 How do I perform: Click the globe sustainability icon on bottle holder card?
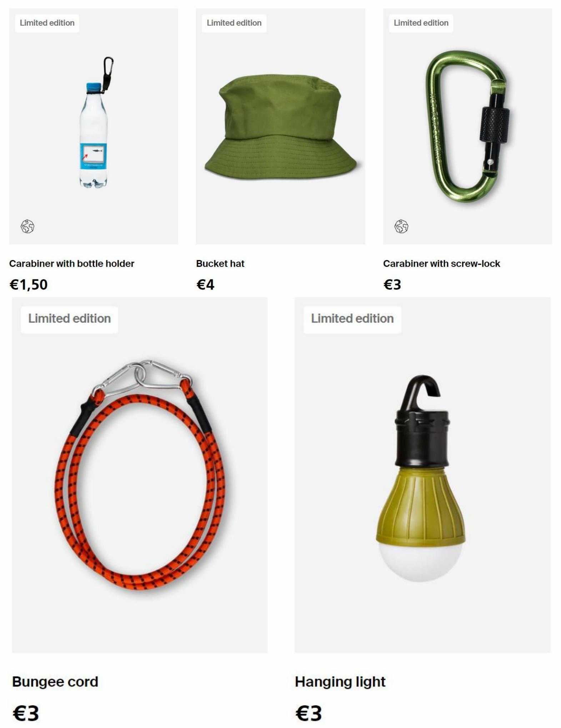(x=27, y=226)
